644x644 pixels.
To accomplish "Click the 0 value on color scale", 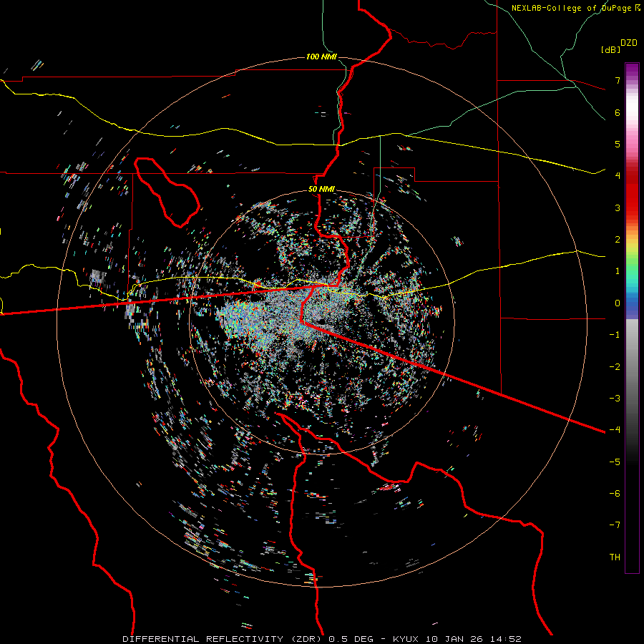I will tap(618, 303).
